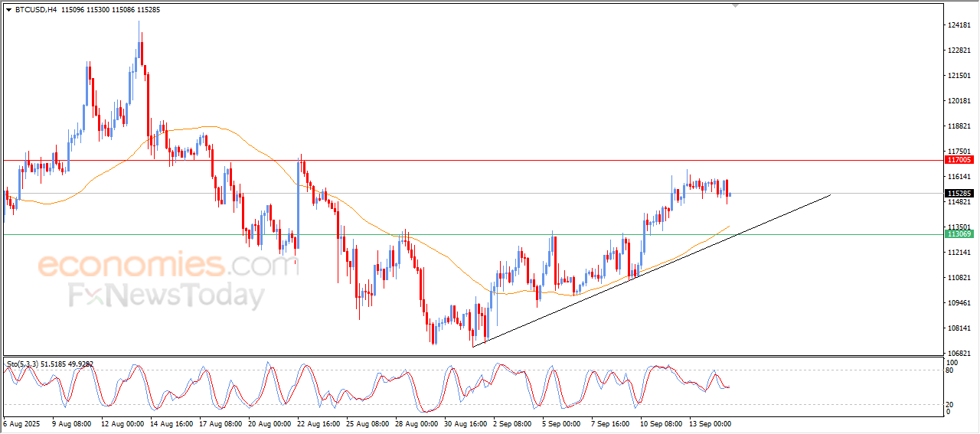Click the 6 Aug 2025 date label
This screenshot has height=434, width=980.
click(x=21, y=423)
